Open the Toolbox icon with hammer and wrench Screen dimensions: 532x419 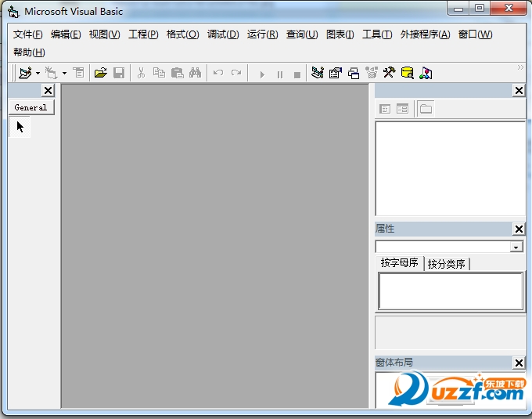389,73
